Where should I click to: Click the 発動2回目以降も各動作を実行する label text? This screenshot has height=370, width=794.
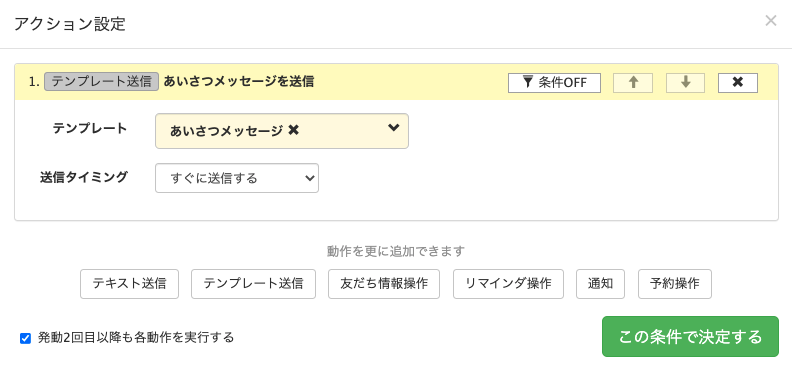(x=136, y=338)
